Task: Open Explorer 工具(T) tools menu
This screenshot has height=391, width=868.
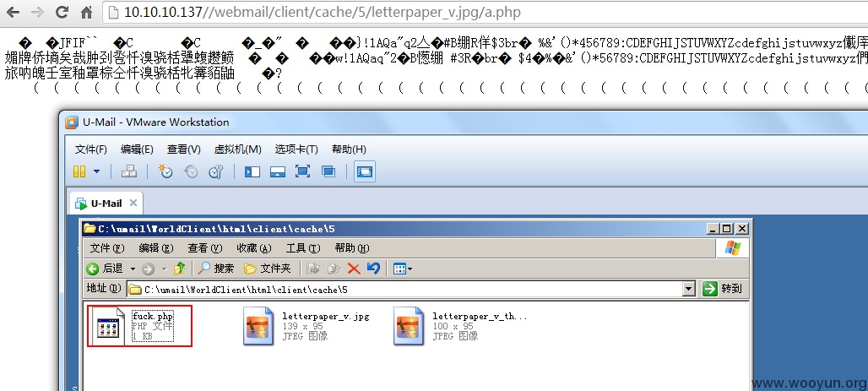Action: pos(303,247)
